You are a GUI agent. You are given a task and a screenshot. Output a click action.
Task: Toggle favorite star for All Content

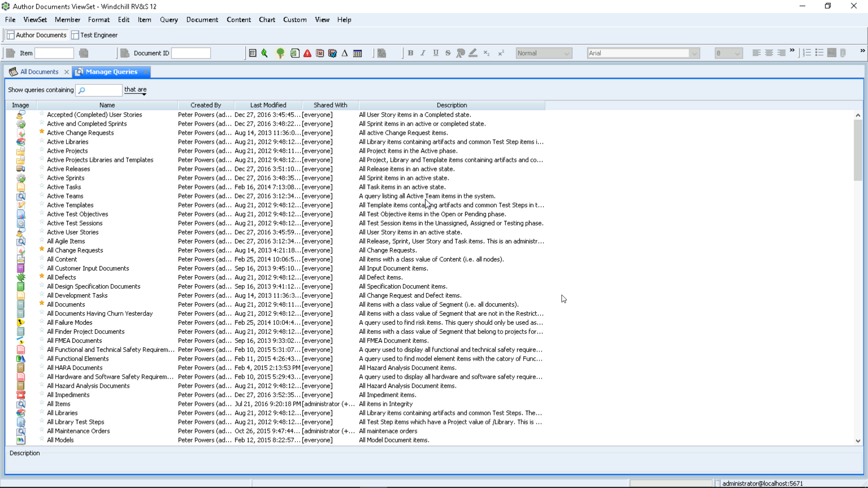click(x=42, y=258)
